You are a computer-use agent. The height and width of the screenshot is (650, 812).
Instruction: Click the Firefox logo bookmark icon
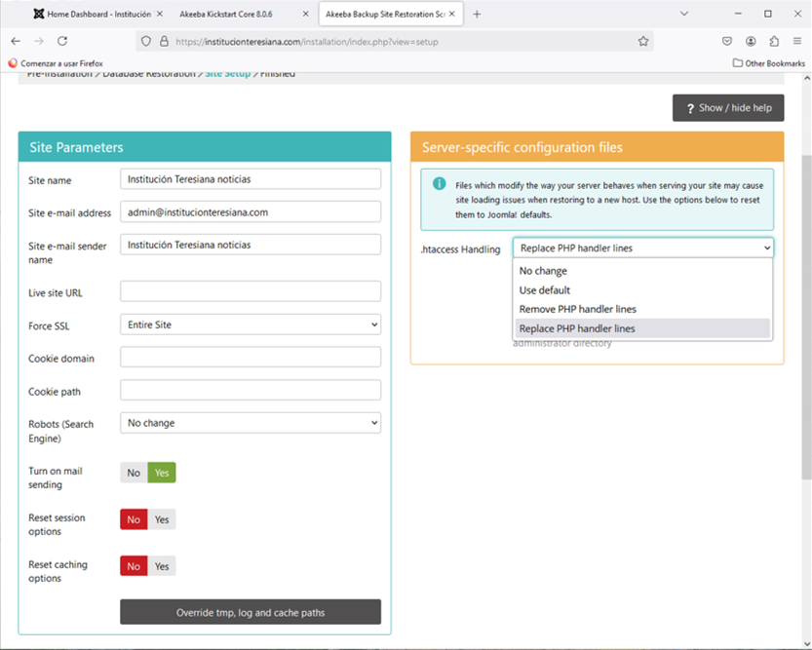[13, 63]
